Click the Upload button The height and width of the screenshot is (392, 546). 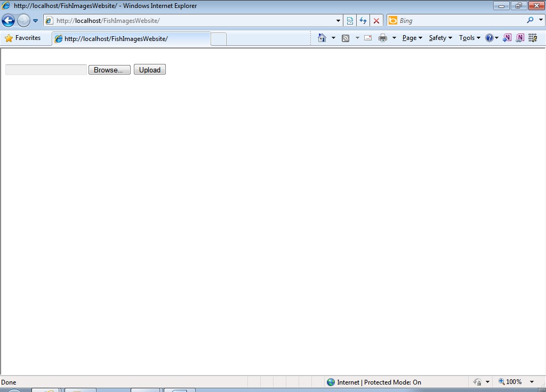[x=150, y=70]
